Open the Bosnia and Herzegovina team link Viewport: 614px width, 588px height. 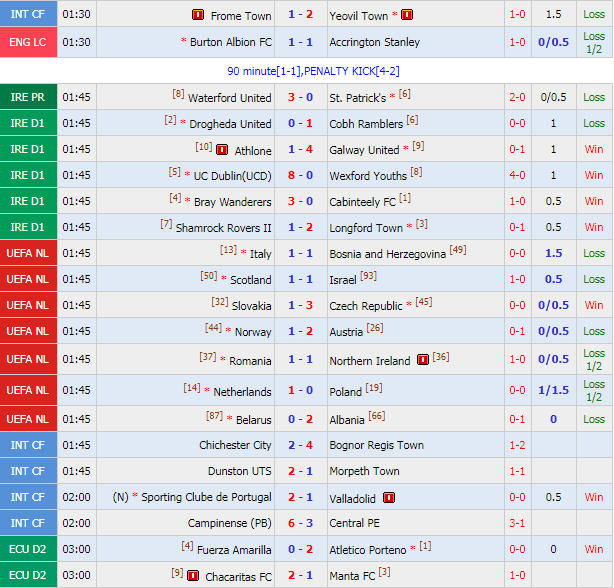[387, 254]
